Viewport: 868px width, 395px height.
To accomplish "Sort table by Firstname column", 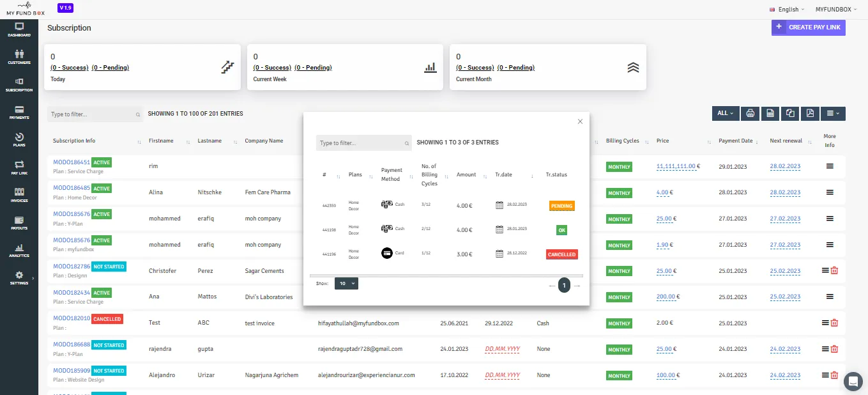I will (169, 141).
